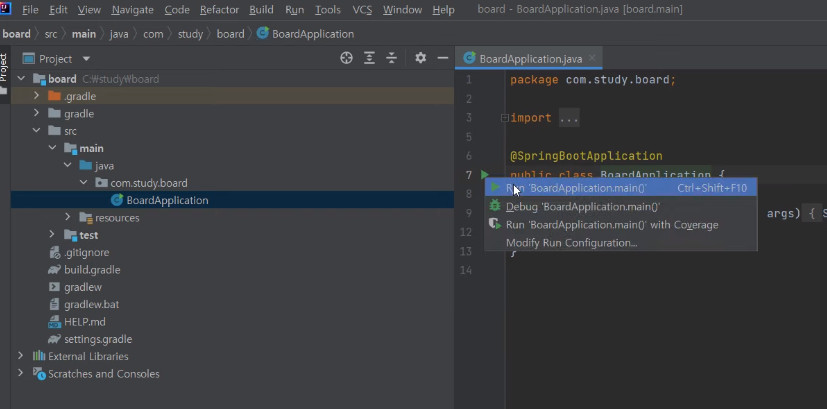
Task: Collapse the java folder
Action: click(x=67, y=165)
